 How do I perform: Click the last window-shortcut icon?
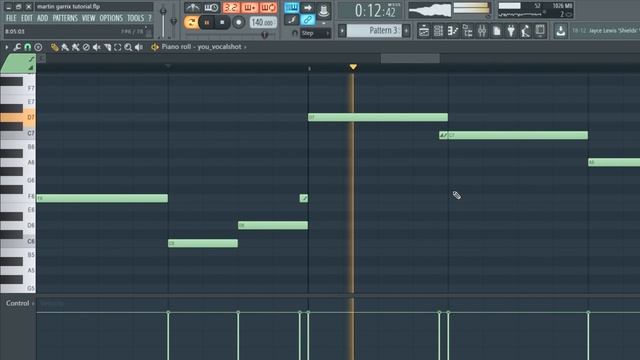click(540, 31)
